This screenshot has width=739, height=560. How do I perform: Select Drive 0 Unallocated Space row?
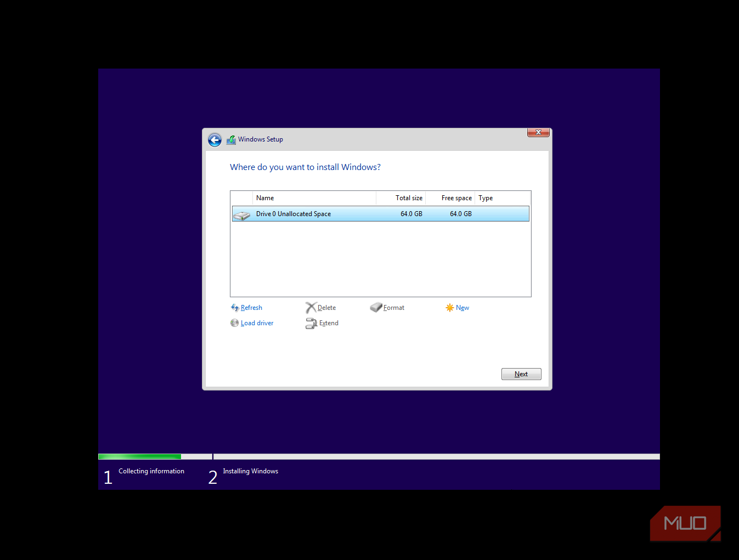coord(381,214)
